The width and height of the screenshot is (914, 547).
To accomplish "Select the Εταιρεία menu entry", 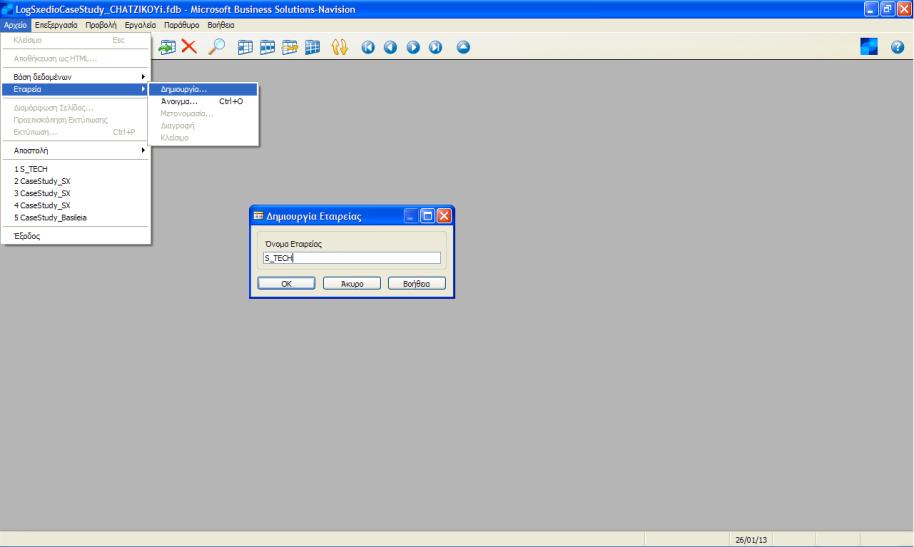I will tap(76, 89).
